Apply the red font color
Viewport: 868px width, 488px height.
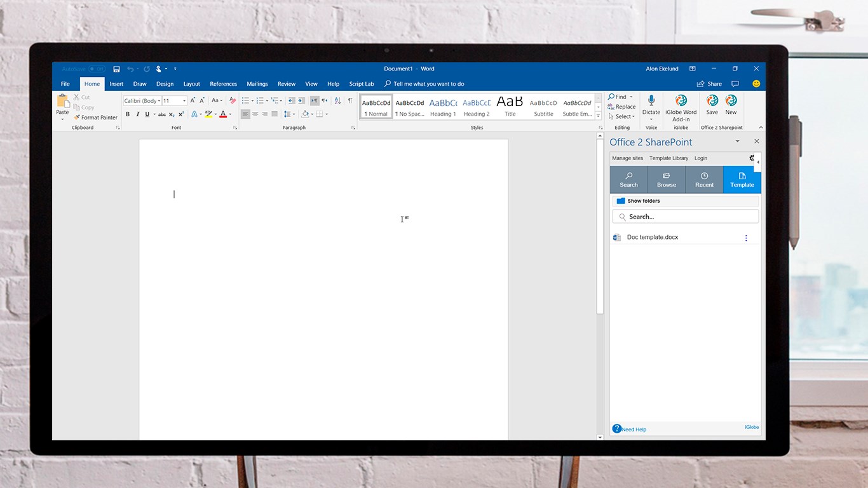tap(223, 114)
